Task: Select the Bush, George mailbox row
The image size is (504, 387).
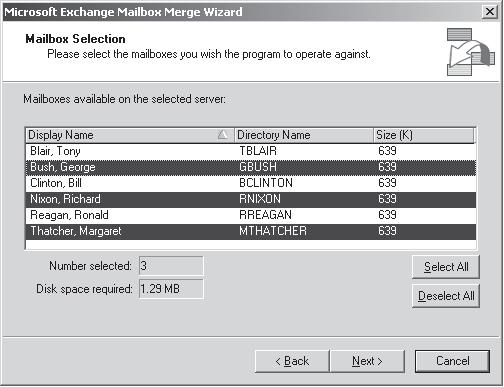Action: [251, 167]
